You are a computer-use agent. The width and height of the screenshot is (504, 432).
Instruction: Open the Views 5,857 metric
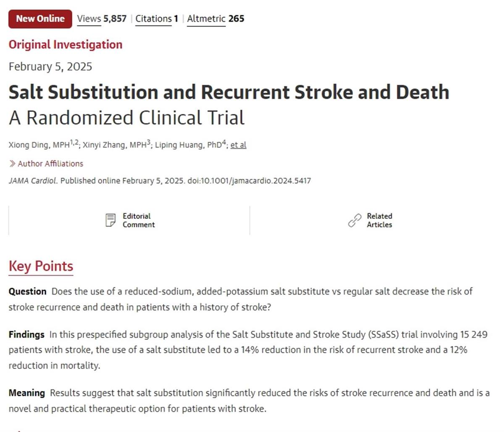click(102, 19)
